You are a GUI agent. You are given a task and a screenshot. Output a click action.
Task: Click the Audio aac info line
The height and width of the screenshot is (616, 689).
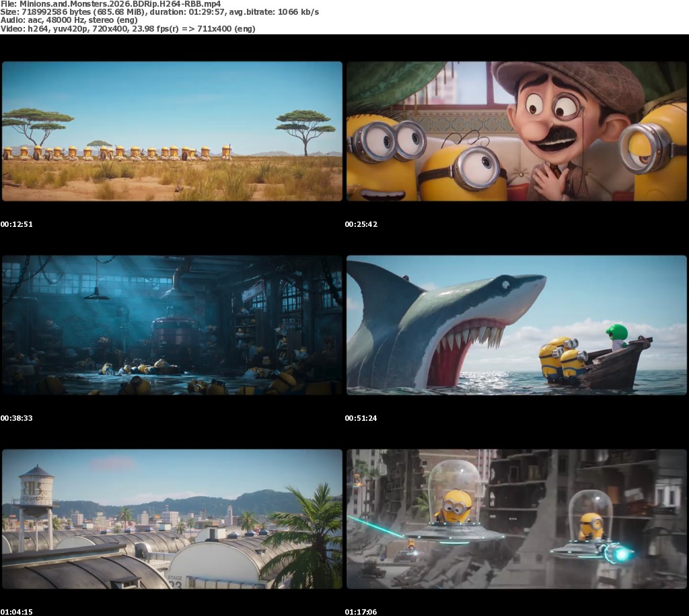[69, 20]
